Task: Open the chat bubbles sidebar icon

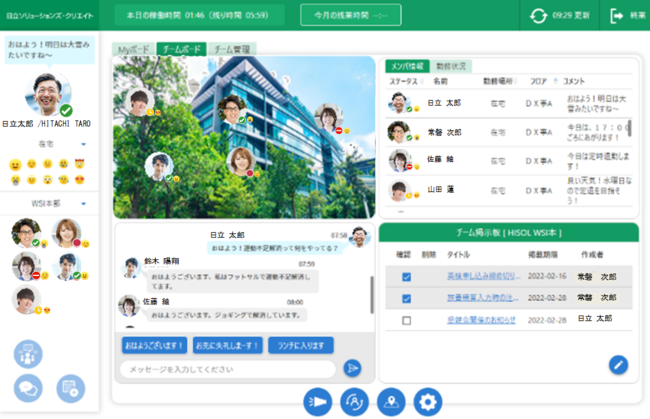Action: click(28, 388)
